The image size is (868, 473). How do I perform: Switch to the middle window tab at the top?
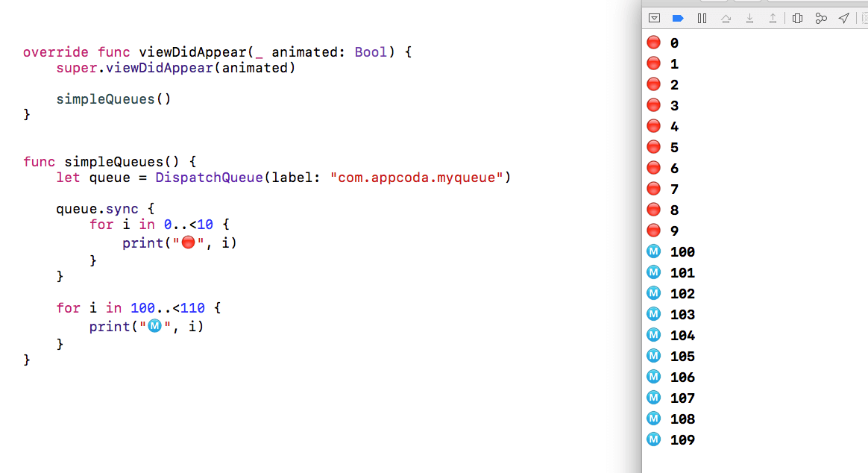click(746, 2)
